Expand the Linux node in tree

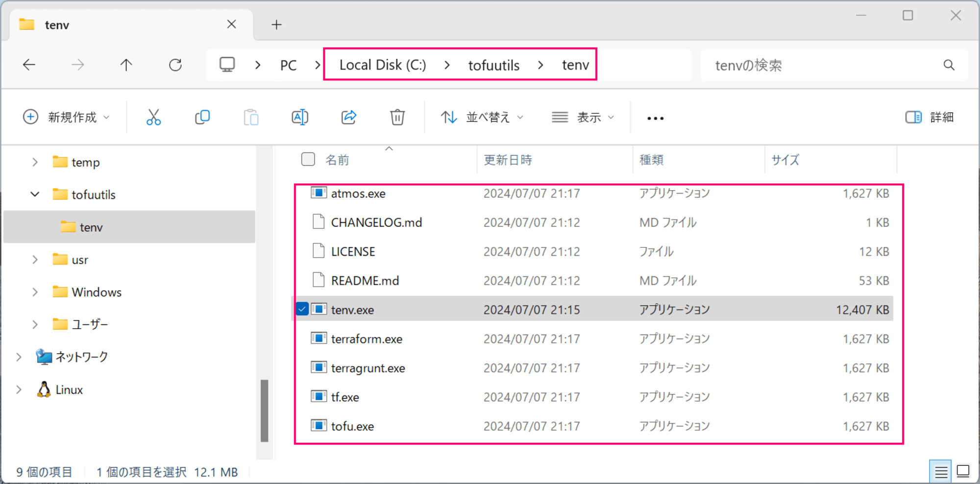pos(19,389)
